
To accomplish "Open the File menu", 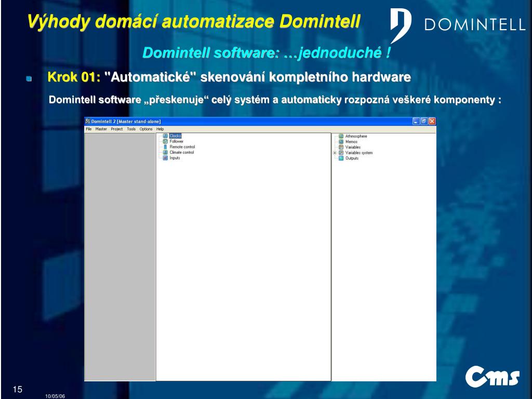I will [x=88, y=129].
